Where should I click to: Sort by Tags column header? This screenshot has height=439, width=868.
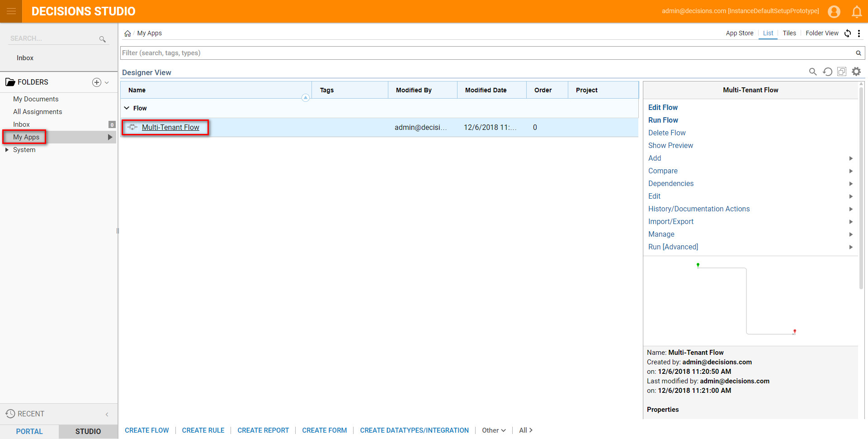[350, 90]
